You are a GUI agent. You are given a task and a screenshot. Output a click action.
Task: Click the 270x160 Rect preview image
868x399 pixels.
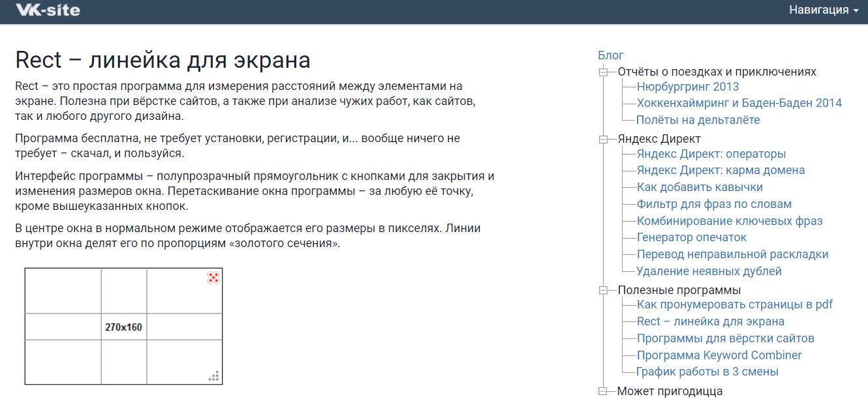pos(123,326)
